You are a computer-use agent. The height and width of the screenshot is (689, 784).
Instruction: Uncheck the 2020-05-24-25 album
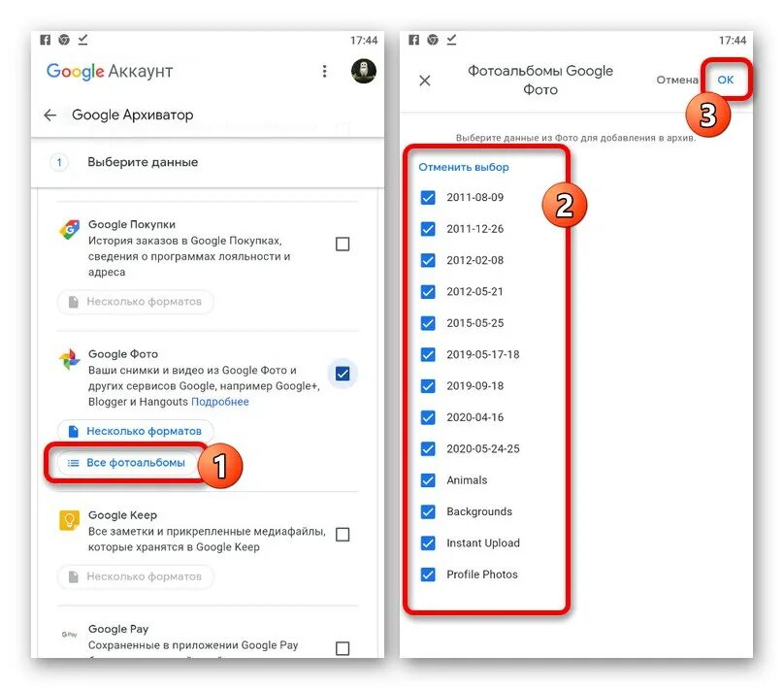428,449
